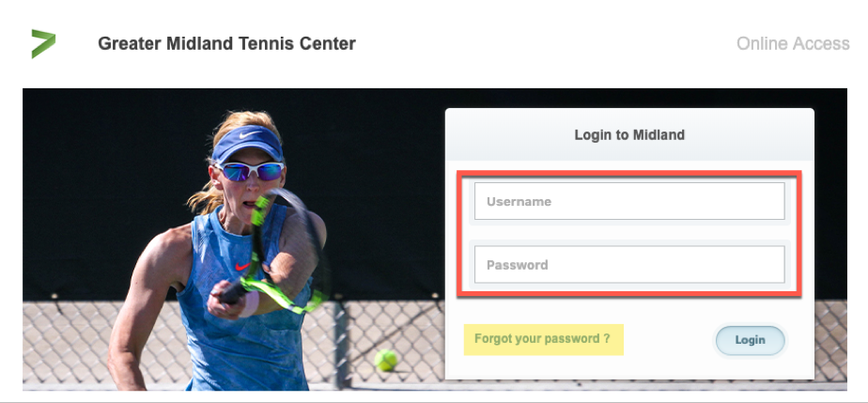Open the Online Access header link
Viewport: 868px width, 403px height.
793,43
